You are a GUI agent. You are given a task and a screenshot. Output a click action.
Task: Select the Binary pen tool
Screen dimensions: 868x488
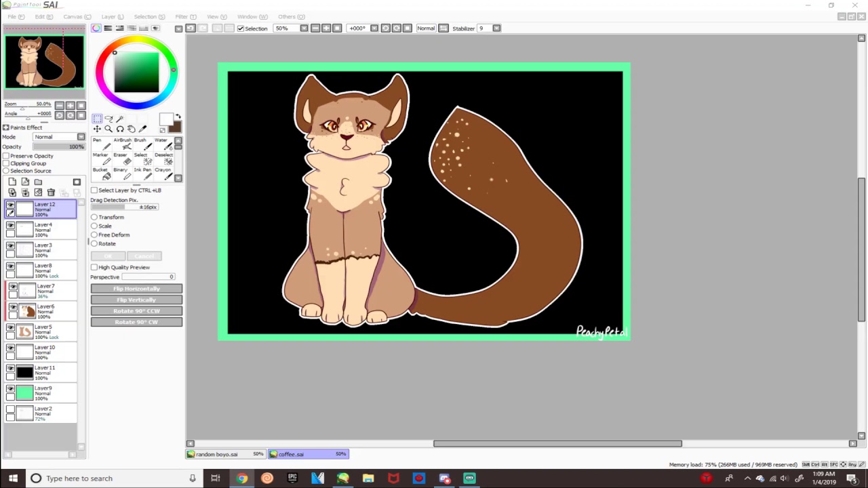click(123, 174)
